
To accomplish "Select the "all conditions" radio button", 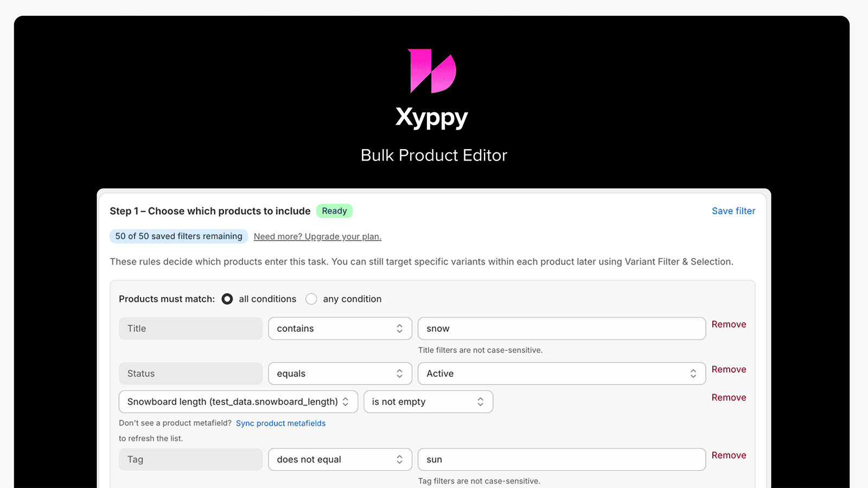I will pos(227,299).
